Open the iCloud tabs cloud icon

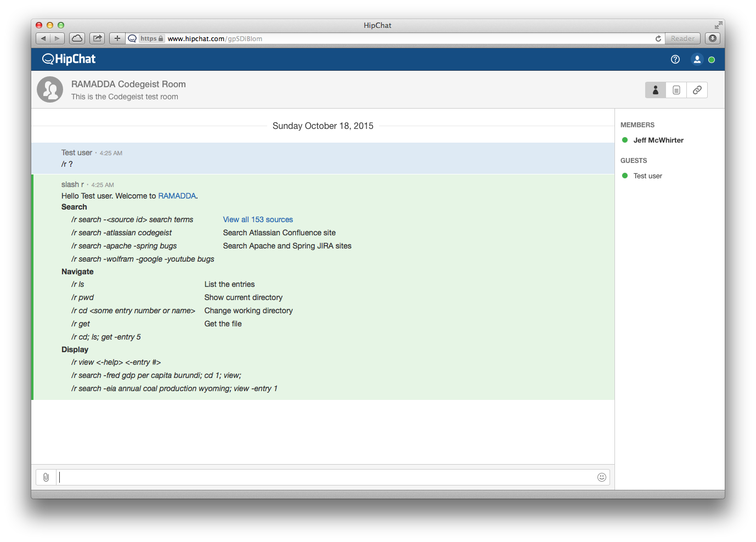click(77, 38)
